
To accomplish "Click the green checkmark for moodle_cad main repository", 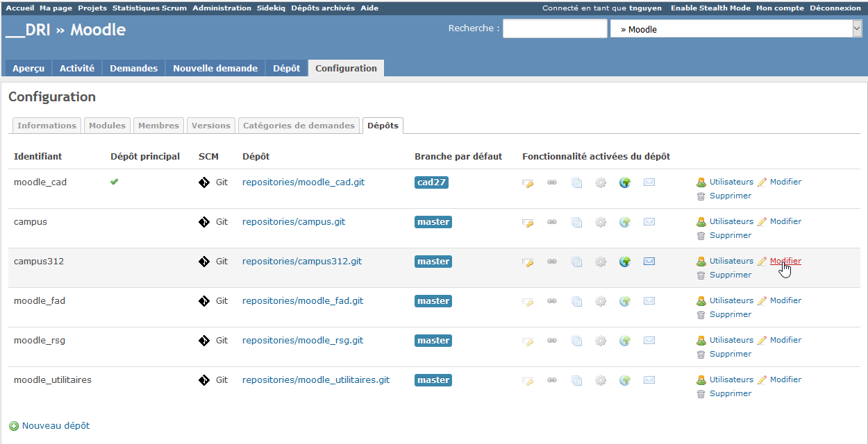I will pos(115,182).
